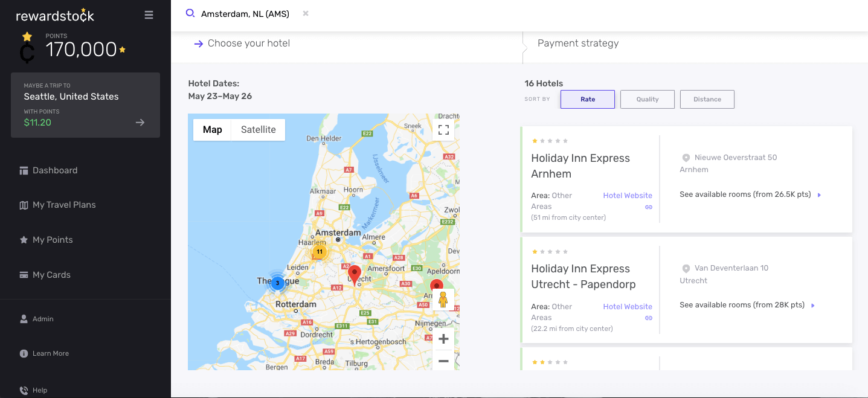Click the 170,000 points balance
The height and width of the screenshot is (398, 868).
pyautogui.click(x=81, y=50)
